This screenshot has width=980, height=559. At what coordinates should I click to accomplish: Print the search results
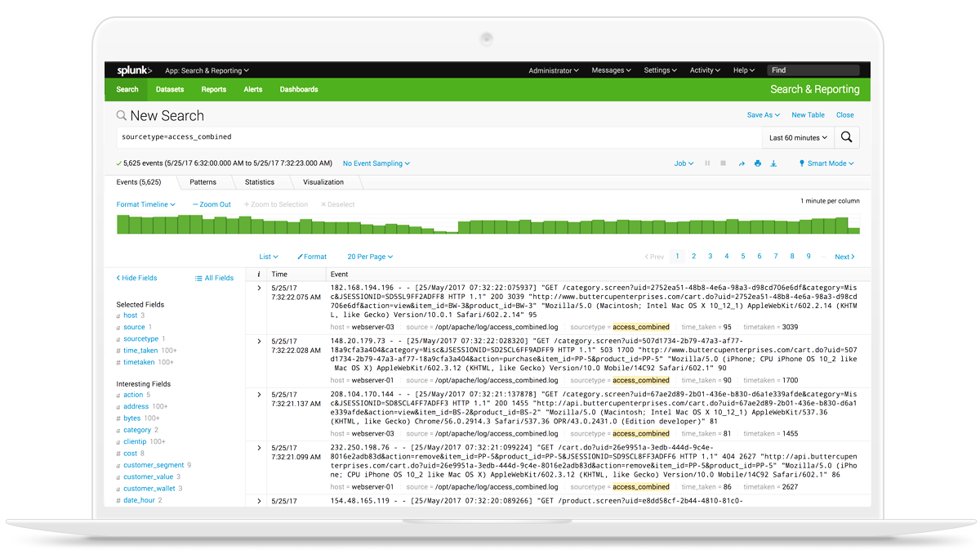point(758,162)
